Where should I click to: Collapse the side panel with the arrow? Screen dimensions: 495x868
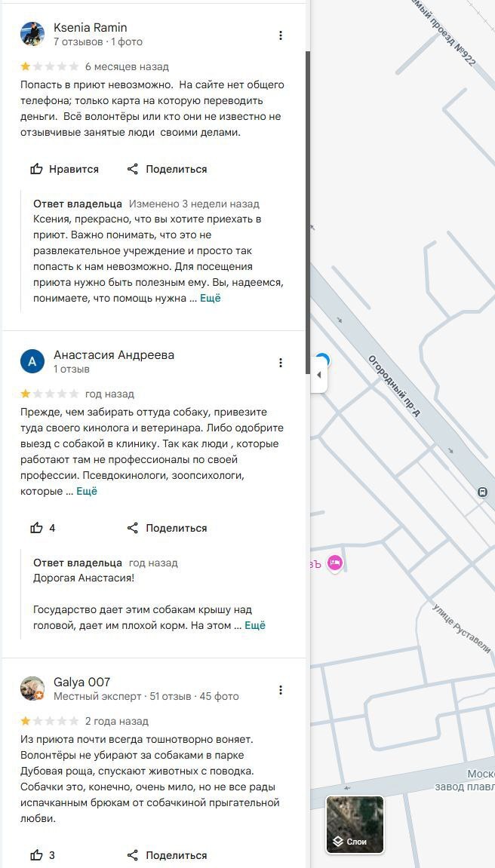[x=318, y=375]
